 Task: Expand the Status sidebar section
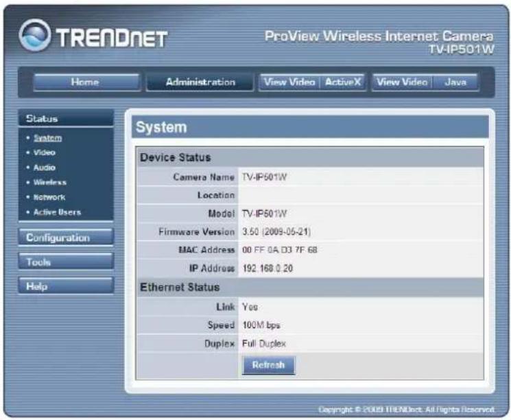point(66,118)
